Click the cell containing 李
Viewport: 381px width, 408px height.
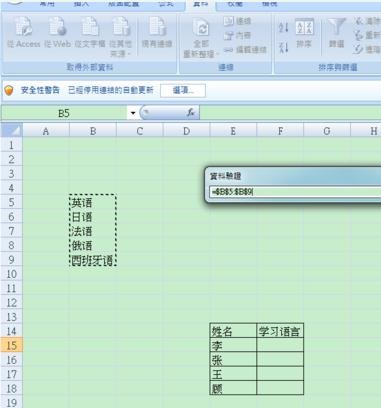pyautogui.click(x=233, y=345)
